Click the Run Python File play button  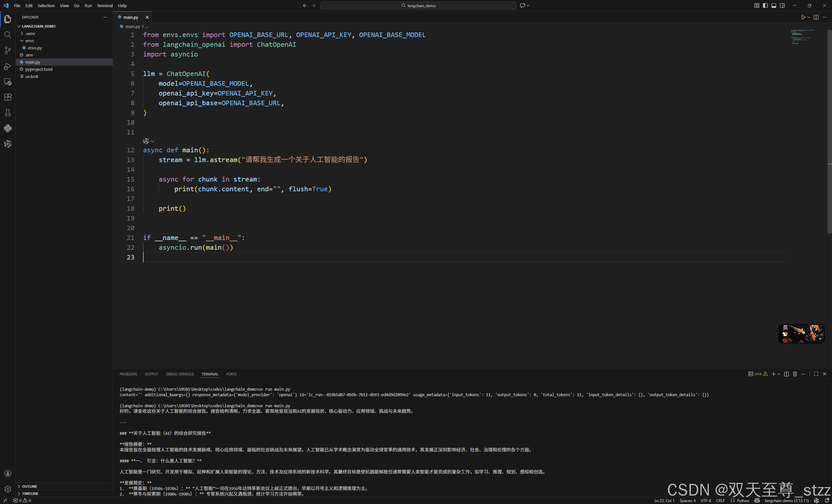(x=803, y=17)
